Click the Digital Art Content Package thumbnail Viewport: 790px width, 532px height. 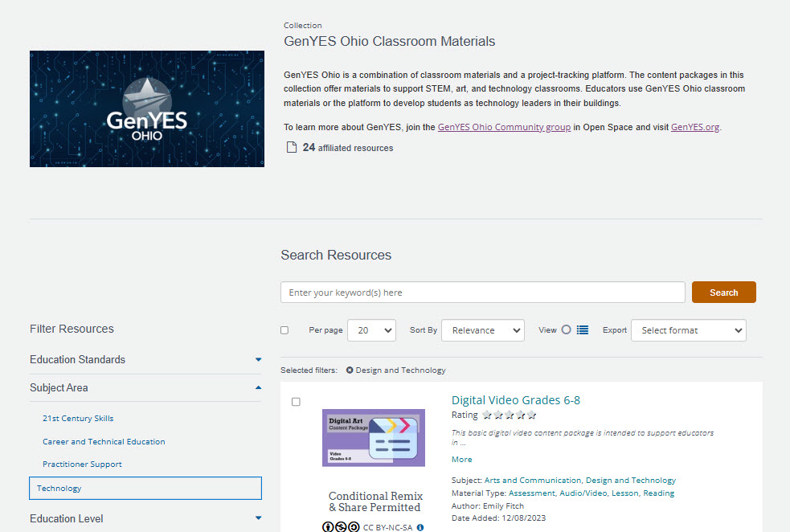tap(374, 438)
